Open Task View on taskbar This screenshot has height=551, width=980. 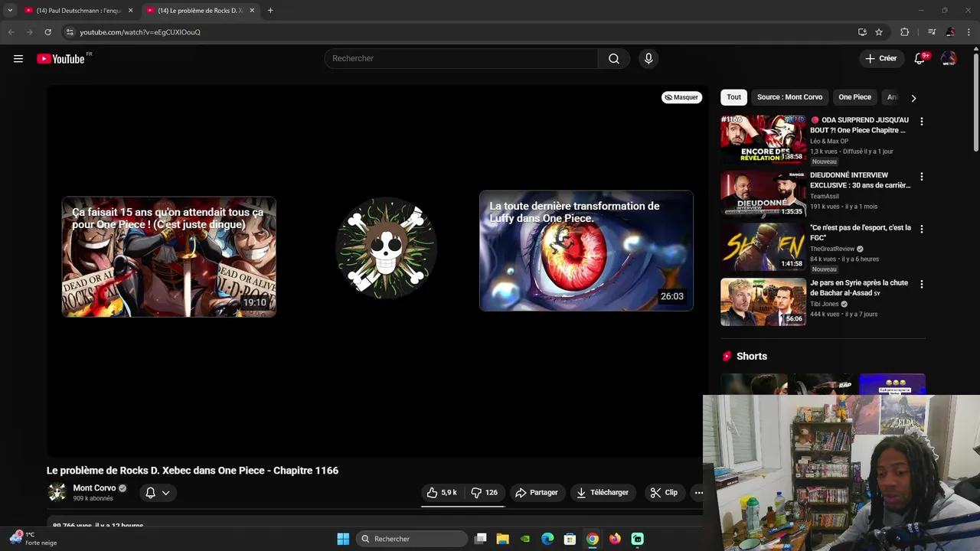click(x=481, y=539)
